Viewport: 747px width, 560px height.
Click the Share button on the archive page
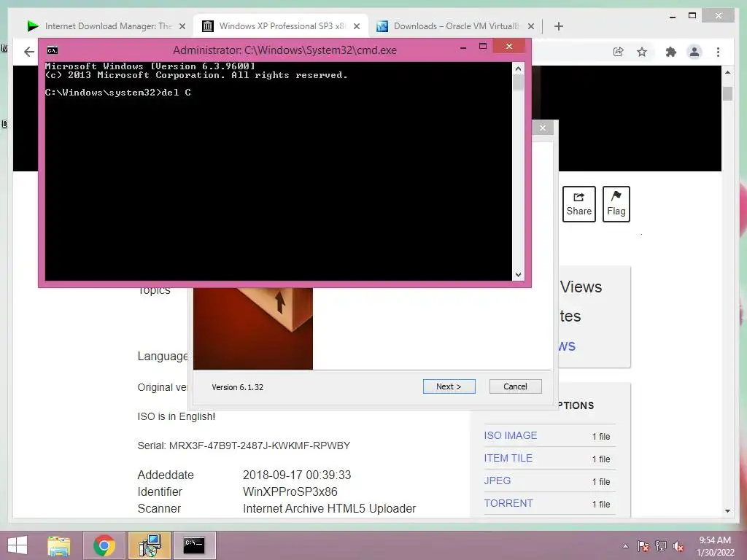pyautogui.click(x=578, y=204)
